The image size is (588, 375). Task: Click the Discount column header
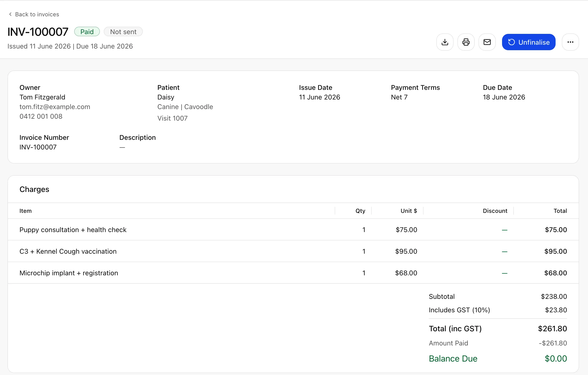(x=495, y=211)
